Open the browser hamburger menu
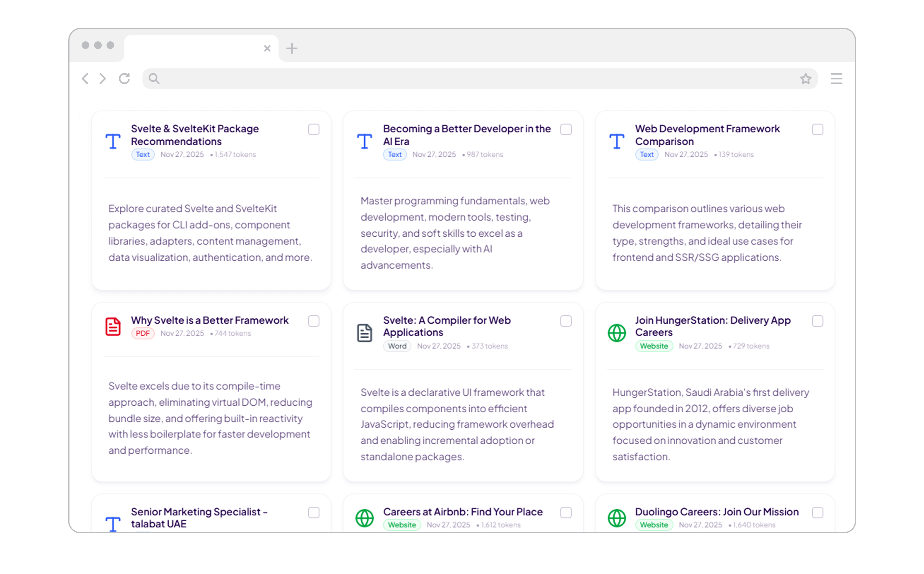924x574 pixels. (x=836, y=79)
